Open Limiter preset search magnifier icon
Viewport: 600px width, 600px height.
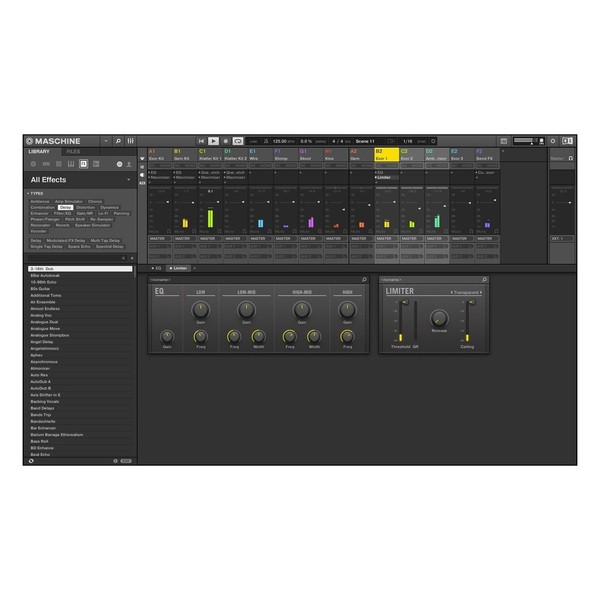484,280
